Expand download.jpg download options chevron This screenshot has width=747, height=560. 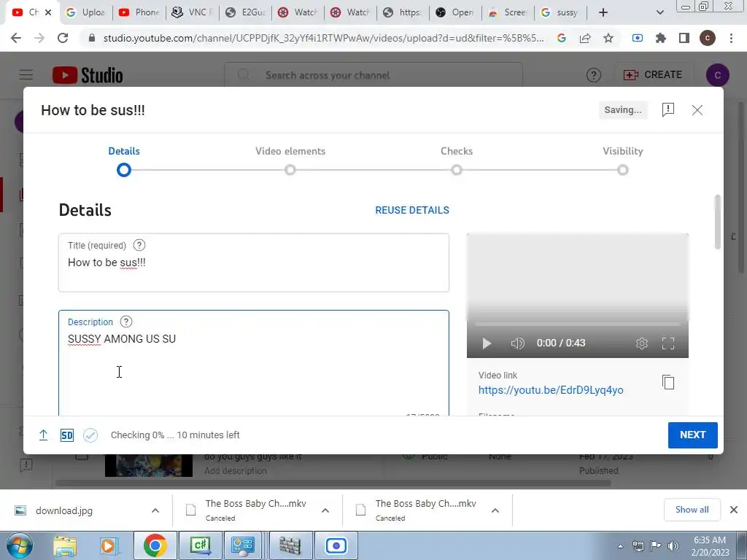155,510
